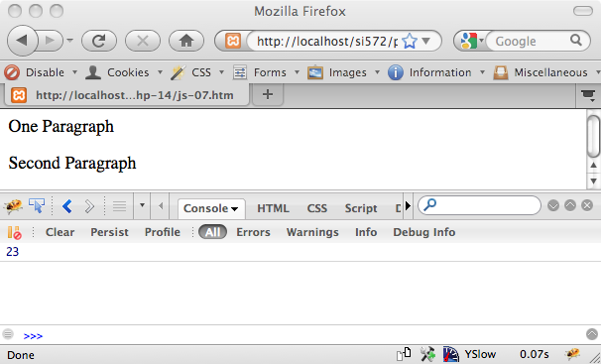Open the Cookies toolbar menu
This screenshot has height=364, width=601.
124,72
